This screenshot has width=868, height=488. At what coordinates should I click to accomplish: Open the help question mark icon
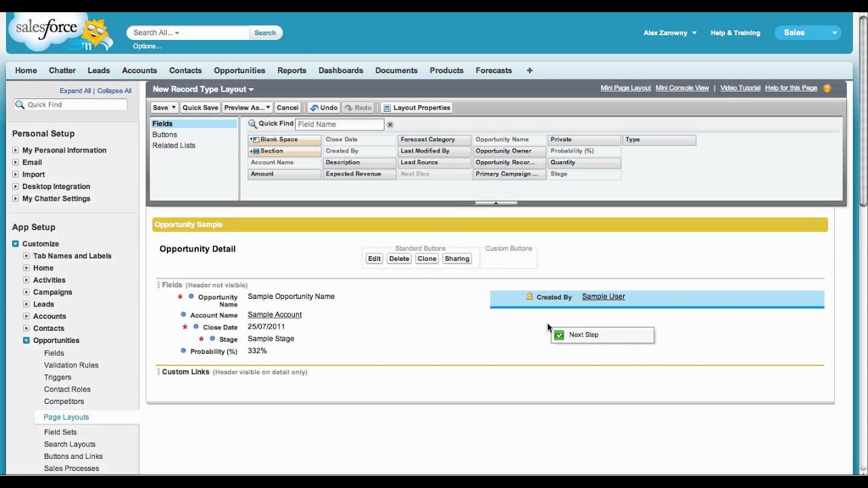click(x=827, y=88)
